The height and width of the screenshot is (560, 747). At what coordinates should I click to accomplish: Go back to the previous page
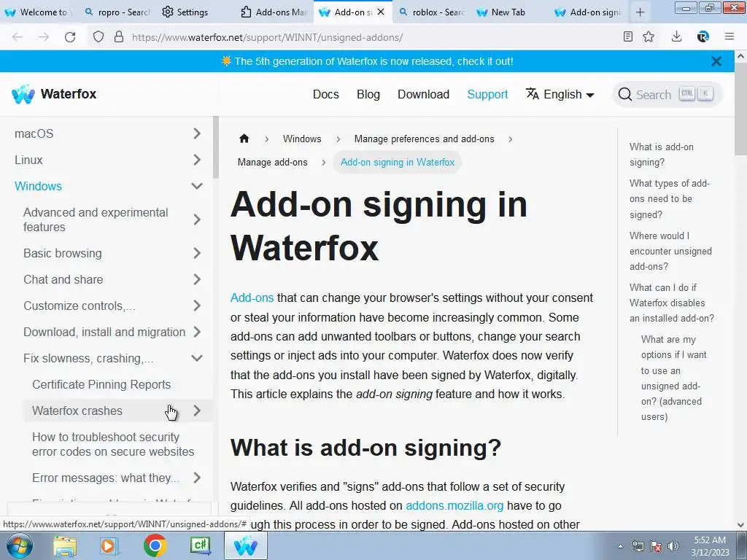tap(18, 37)
